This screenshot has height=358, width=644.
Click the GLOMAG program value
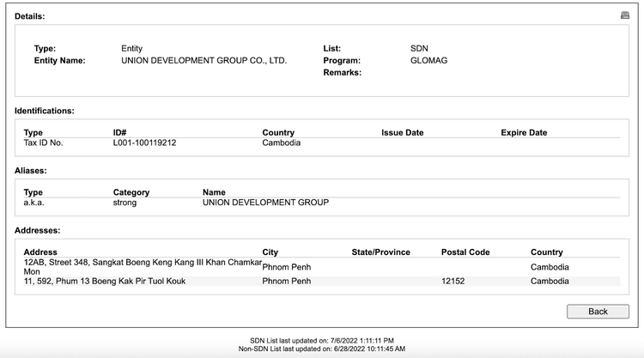click(428, 61)
